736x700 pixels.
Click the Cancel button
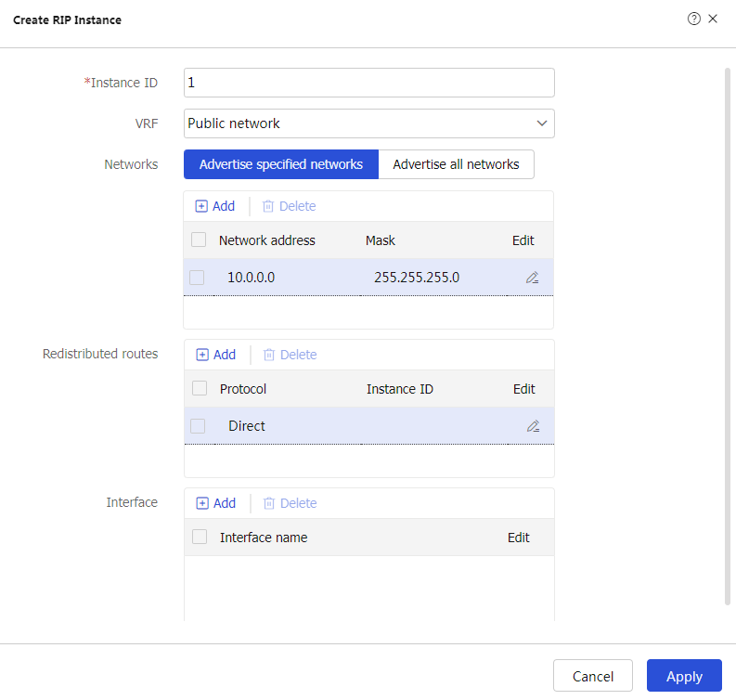click(593, 676)
